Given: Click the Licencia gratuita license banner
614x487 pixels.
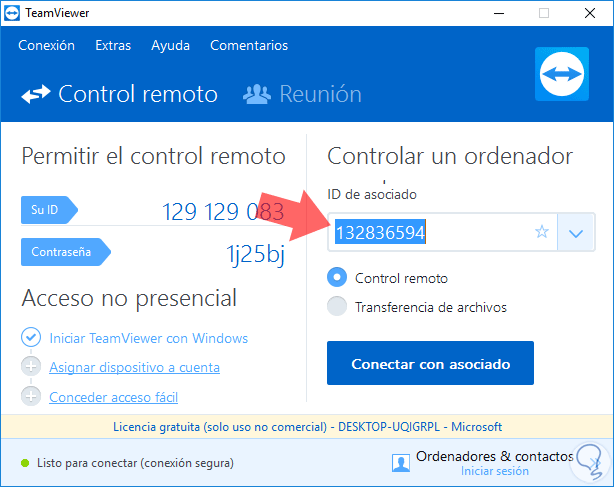Looking at the screenshot, I should tap(307, 427).
